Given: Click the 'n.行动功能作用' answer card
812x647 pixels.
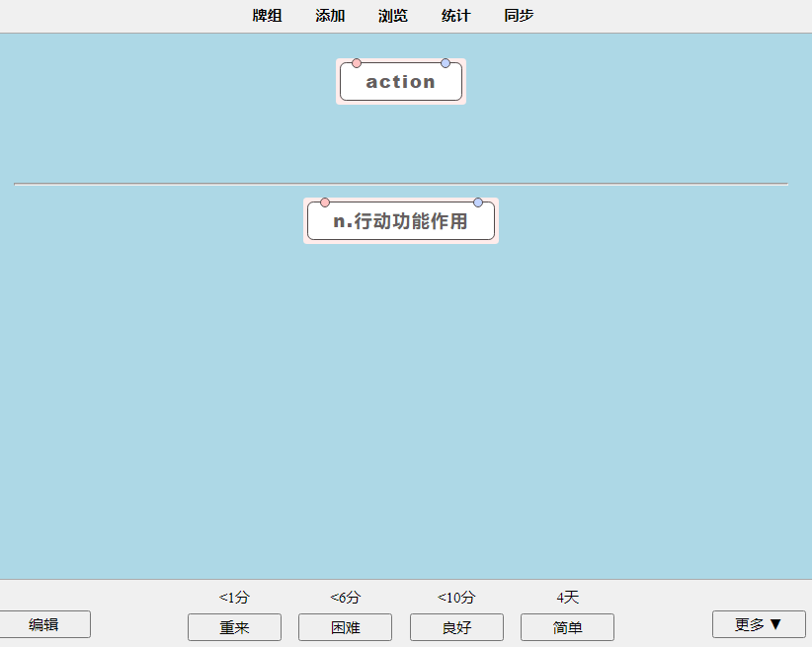Looking at the screenshot, I should click(401, 220).
